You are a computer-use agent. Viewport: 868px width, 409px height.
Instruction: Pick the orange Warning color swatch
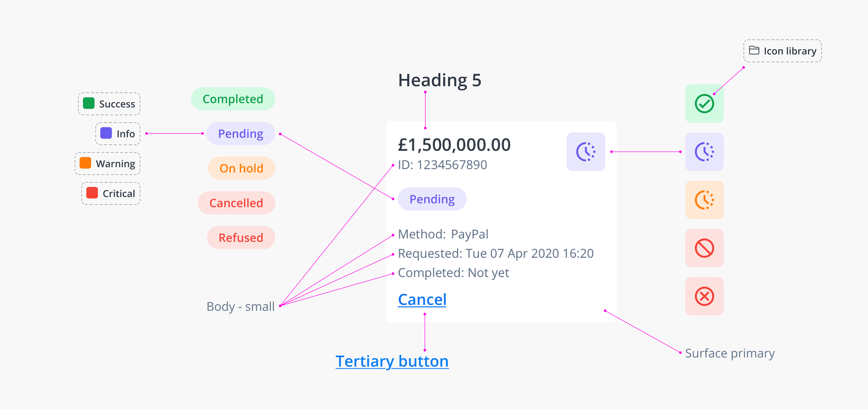click(85, 163)
